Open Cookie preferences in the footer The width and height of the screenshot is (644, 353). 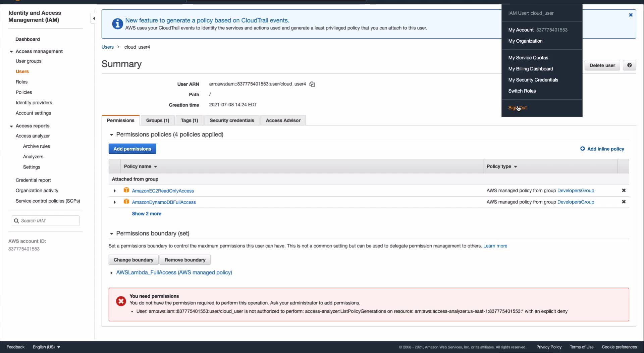(x=619, y=347)
